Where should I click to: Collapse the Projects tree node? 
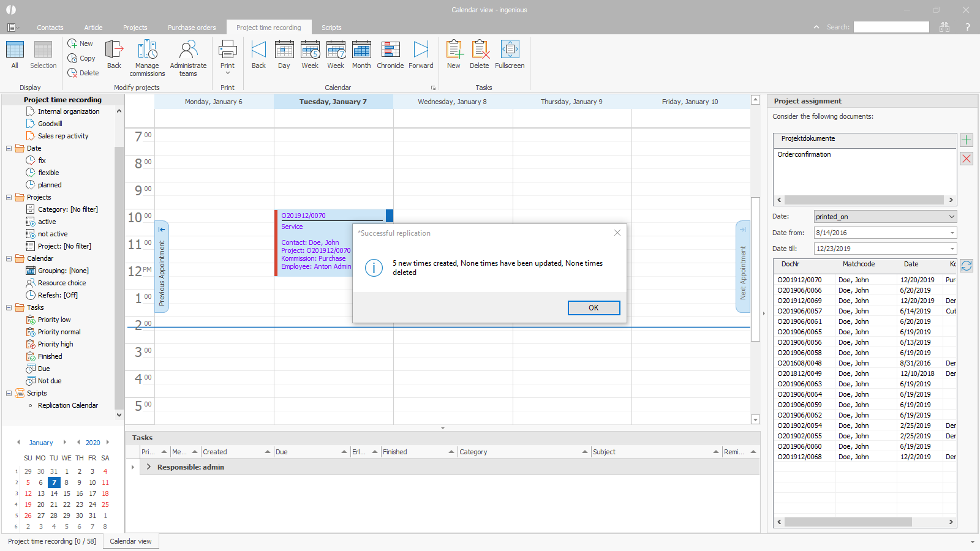point(9,197)
